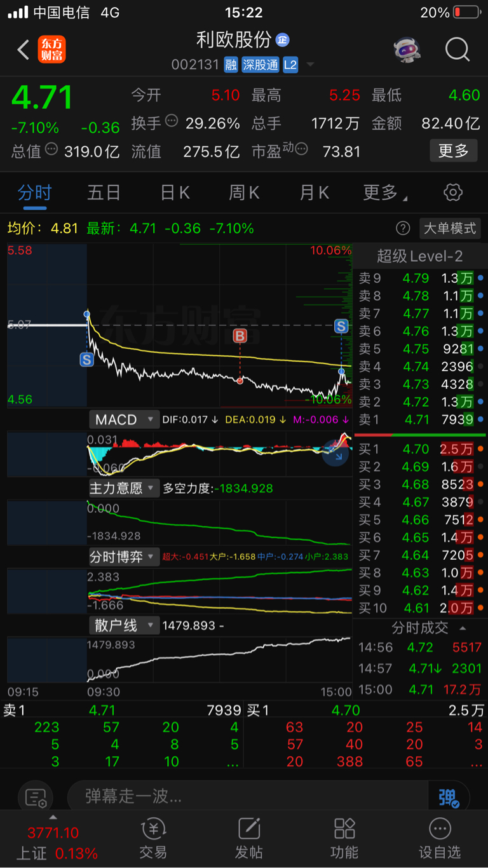Image resolution: width=488 pixels, height=868 pixels.
Task: Expand the stock code dropdown arrow
Action: 311,65
